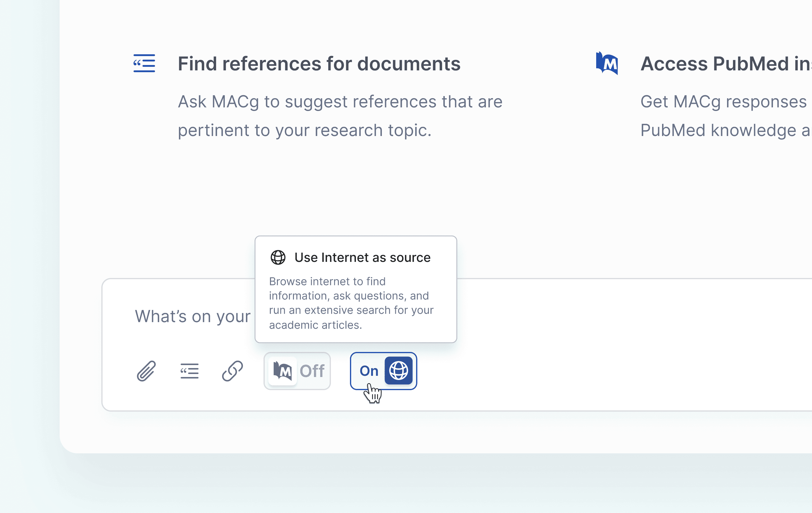Open the "Access PubMed" feature heading
Screen dimensions: 812x513
725,64
